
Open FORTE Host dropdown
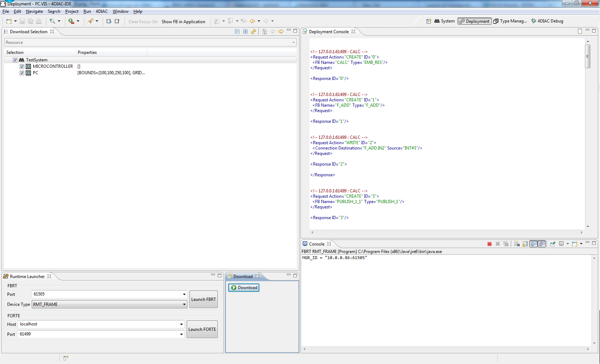[x=181, y=324]
